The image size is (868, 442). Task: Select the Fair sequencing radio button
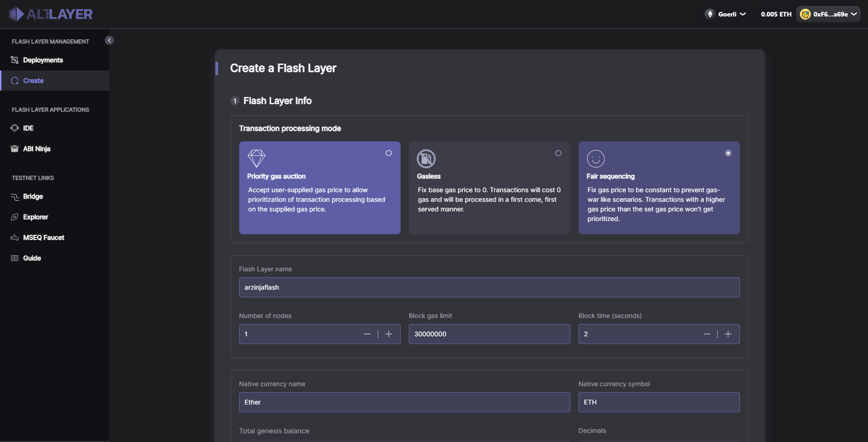[729, 153]
